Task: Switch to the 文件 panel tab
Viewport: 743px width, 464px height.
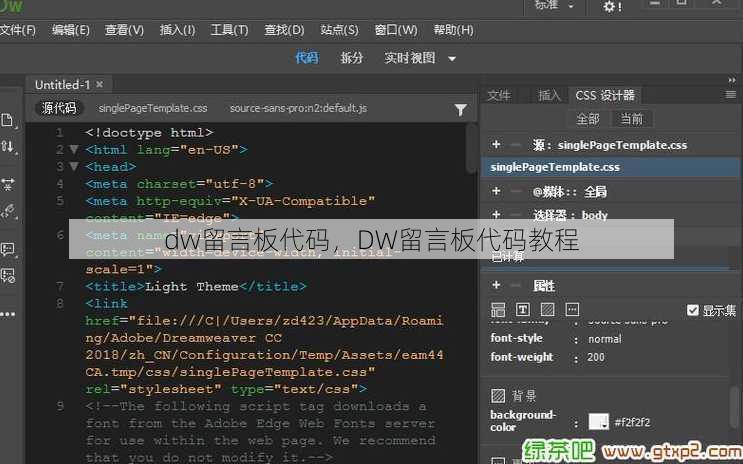Action: tap(499, 96)
